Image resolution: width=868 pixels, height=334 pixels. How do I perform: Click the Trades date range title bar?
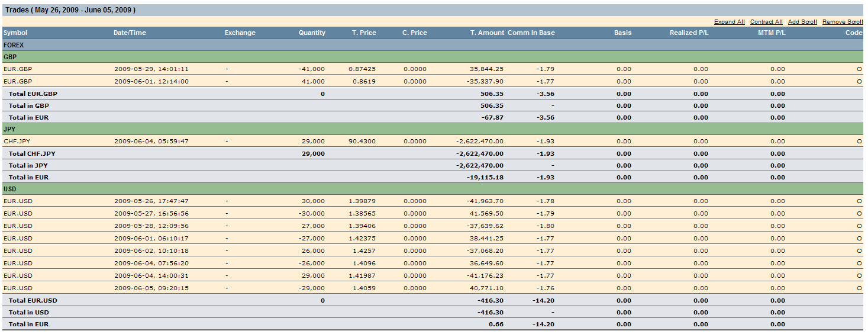coord(70,10)
